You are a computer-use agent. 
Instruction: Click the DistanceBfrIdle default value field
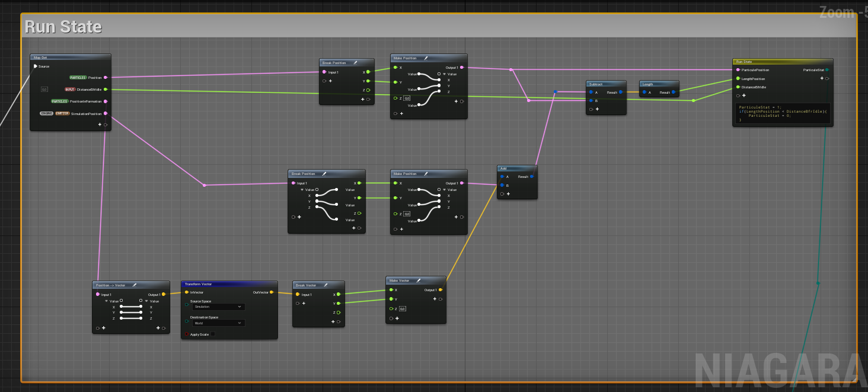coord(44,90)
